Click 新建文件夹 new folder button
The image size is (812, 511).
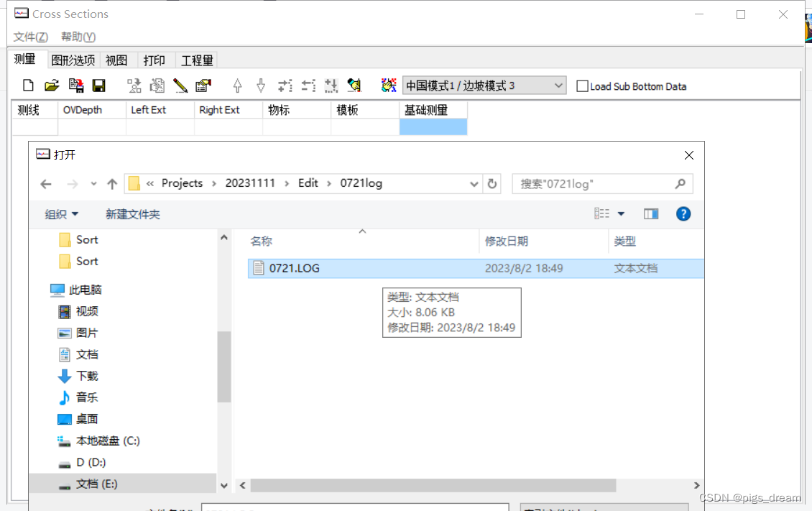(x=133, y=214)
